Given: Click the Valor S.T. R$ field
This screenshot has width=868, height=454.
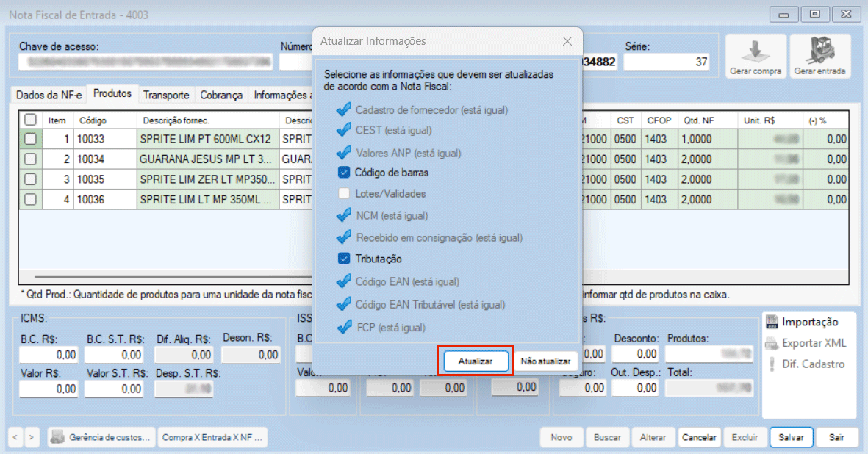Looking at the screenshot, I should (x=114, y=389).
